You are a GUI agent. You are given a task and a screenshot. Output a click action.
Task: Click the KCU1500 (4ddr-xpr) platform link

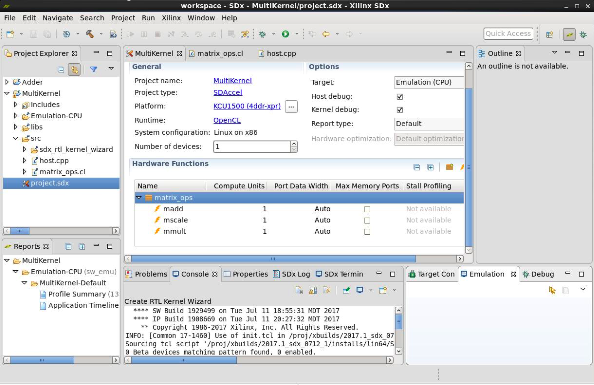pos(247,106)
